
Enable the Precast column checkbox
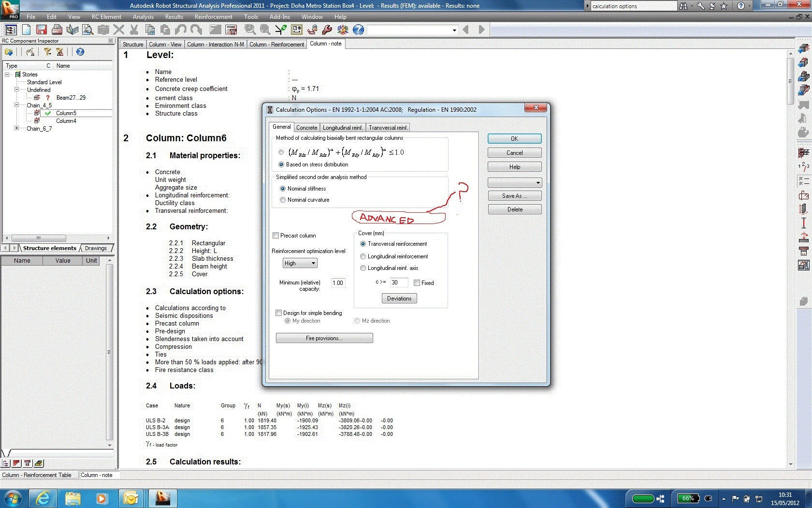click(x=276, y=236)
